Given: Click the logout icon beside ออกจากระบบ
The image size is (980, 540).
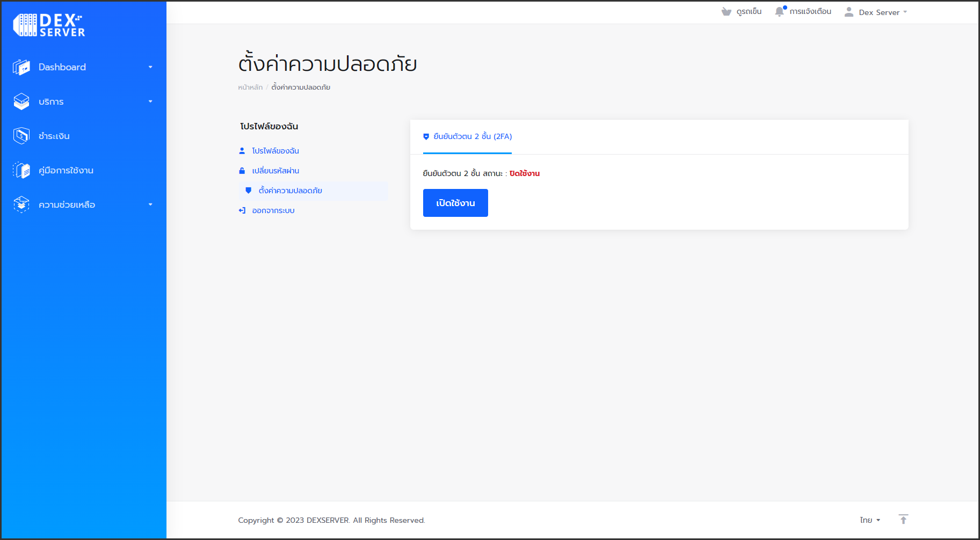Looking at the screenshot, I should click(x=242, y=210).
